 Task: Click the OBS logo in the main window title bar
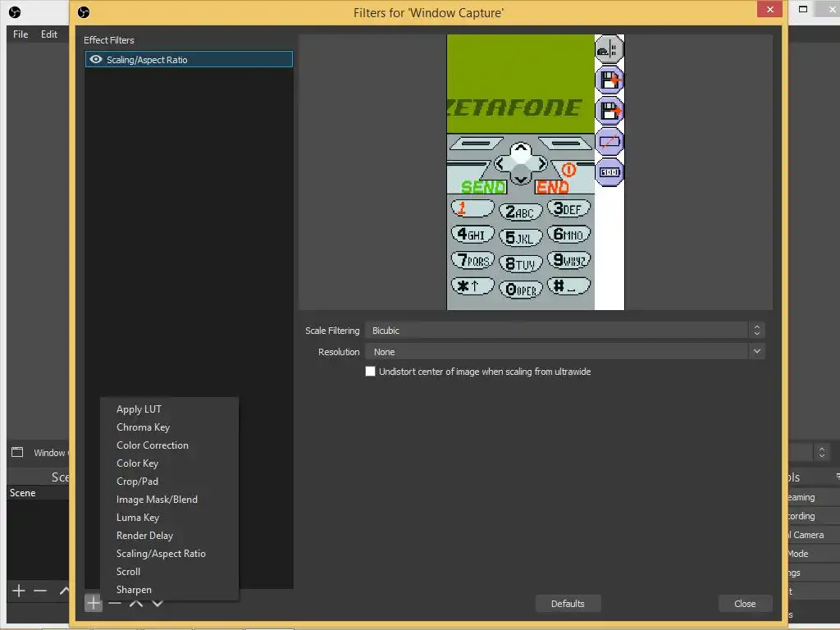pyautogui.click(x=15, y=12)
